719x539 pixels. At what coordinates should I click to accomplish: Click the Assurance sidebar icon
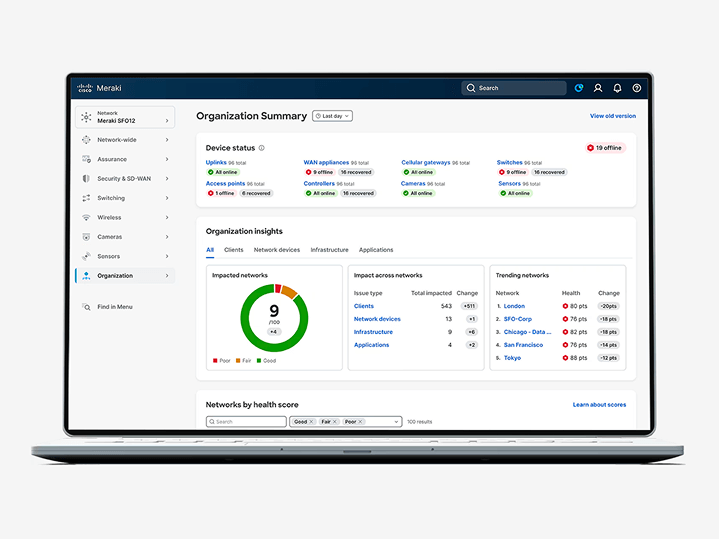tap(86, 159)
